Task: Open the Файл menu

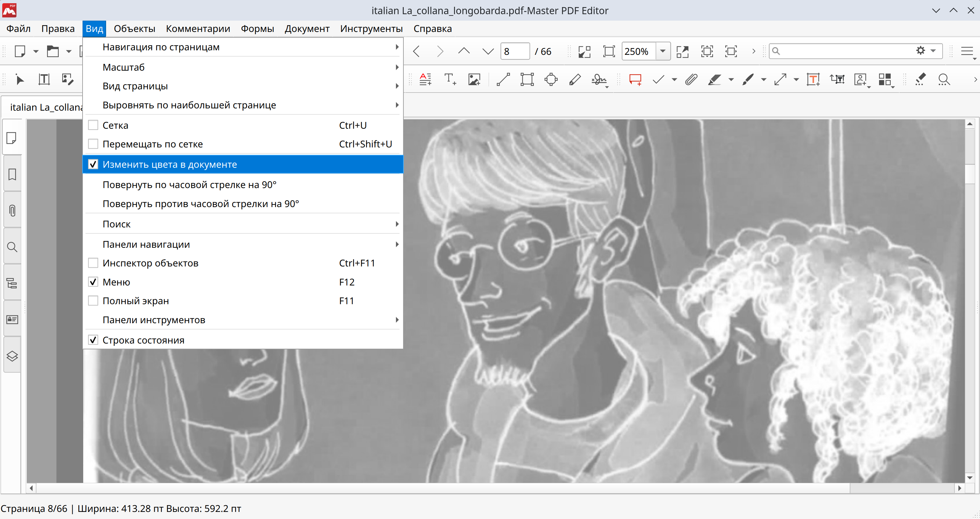Action: point(18,28)
